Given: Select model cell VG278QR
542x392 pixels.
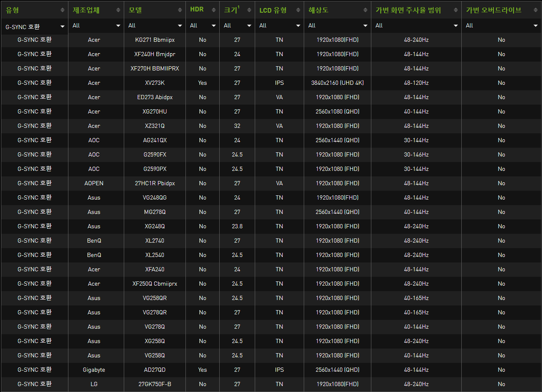Looking at the screenshot, I should [x=155, y=313].
